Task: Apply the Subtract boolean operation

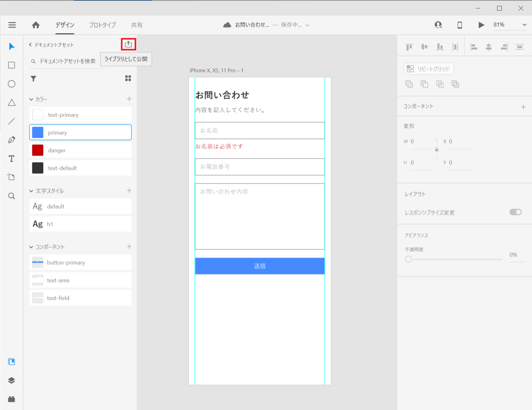Action: tap(424, 84)
